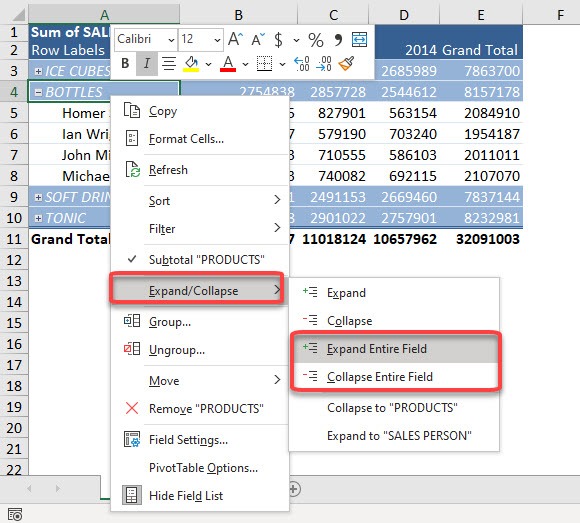Collapse the BOTTLES row group
Image resolution: width=580 pixels, height=523 pixels.
point(38,92)
